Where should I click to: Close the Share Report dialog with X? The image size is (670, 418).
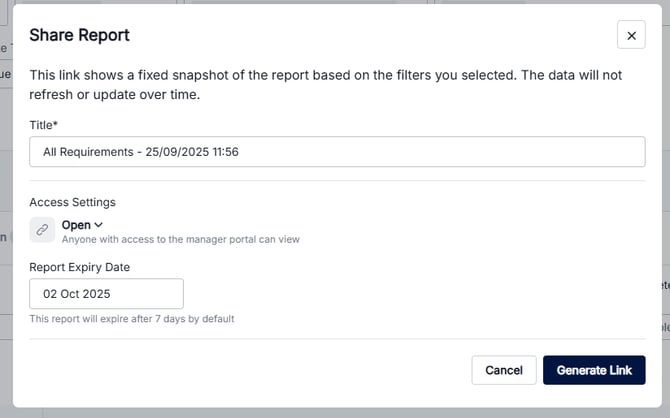pyautogui.click(x=631, y=35)
